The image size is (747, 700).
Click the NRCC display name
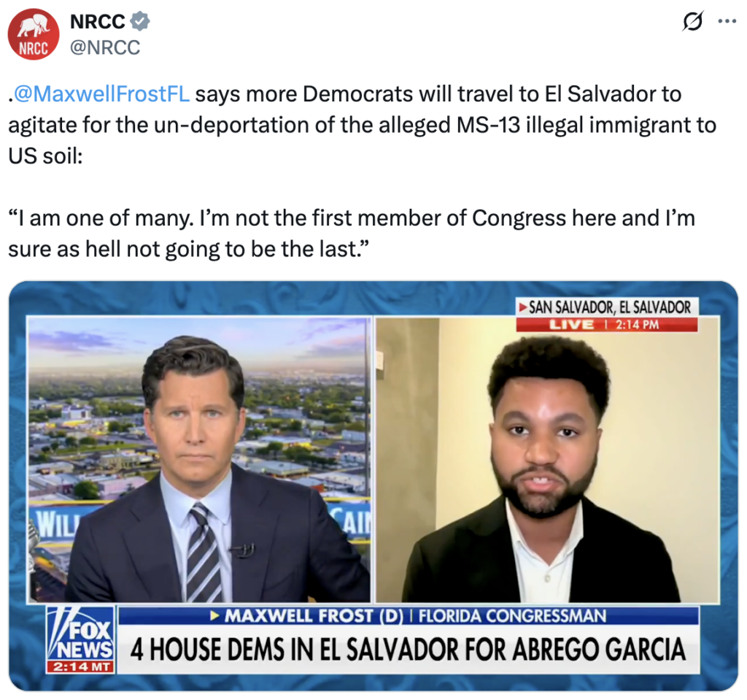(x=98, y=21)
